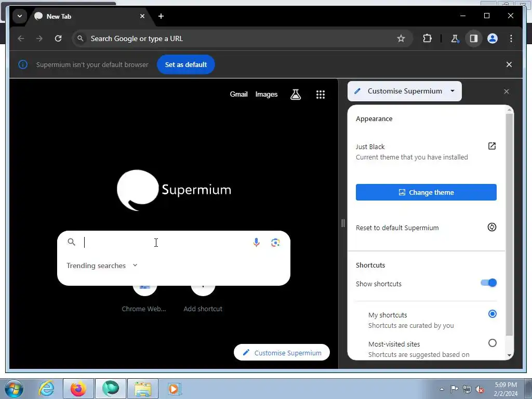Click the back navigation arrow
532x399 pixels.
pyautogui.click(x=21, y=38)
